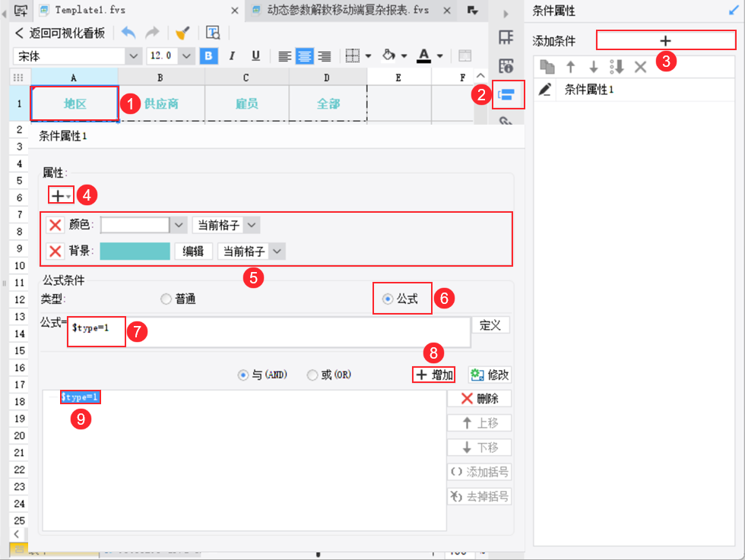The image size is (745, 560).
Task: Delete condition with X icon
Action: pos(640,67)
